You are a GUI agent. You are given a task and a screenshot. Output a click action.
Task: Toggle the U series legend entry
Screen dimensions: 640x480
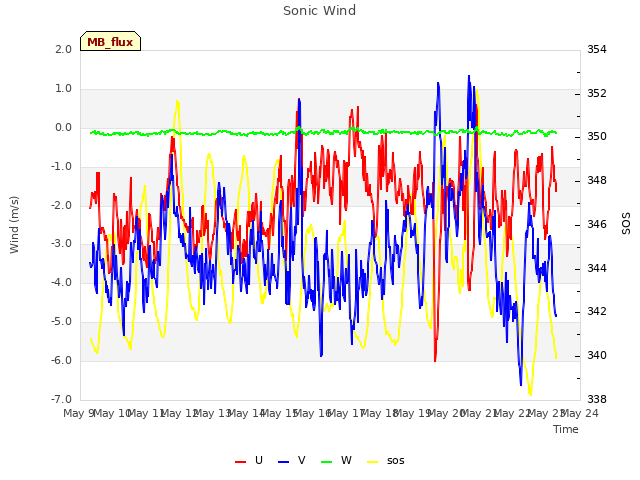click(249, 461)
